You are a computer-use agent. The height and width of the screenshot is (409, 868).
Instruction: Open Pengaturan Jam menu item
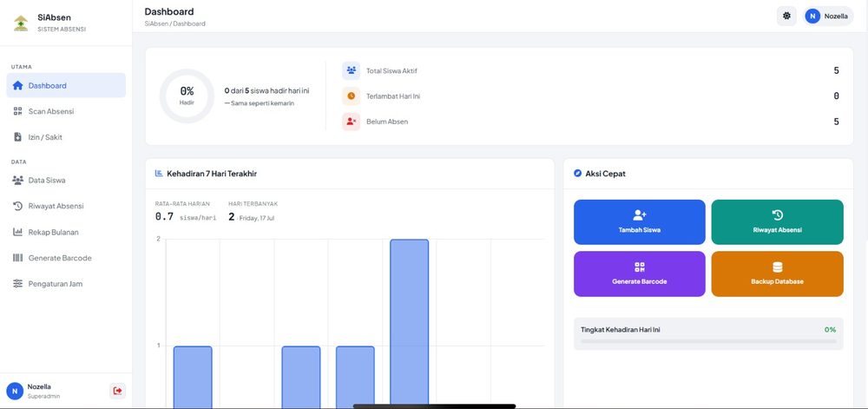[66, 283]
